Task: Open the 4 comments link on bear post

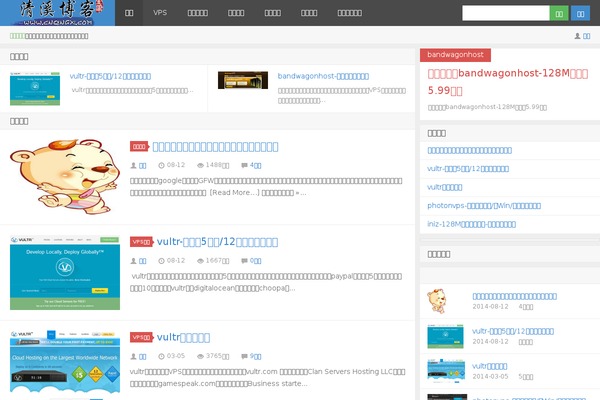Action: pos(256,165)
